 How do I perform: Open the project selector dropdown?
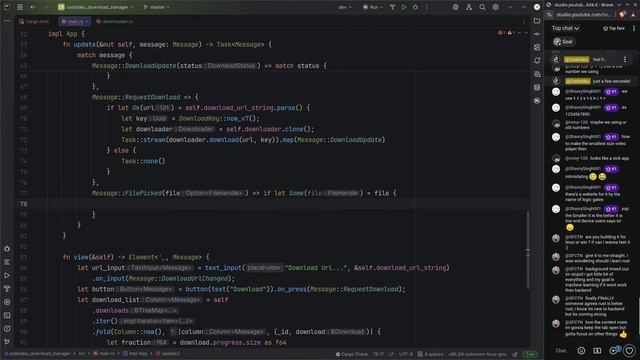point(96,7)
